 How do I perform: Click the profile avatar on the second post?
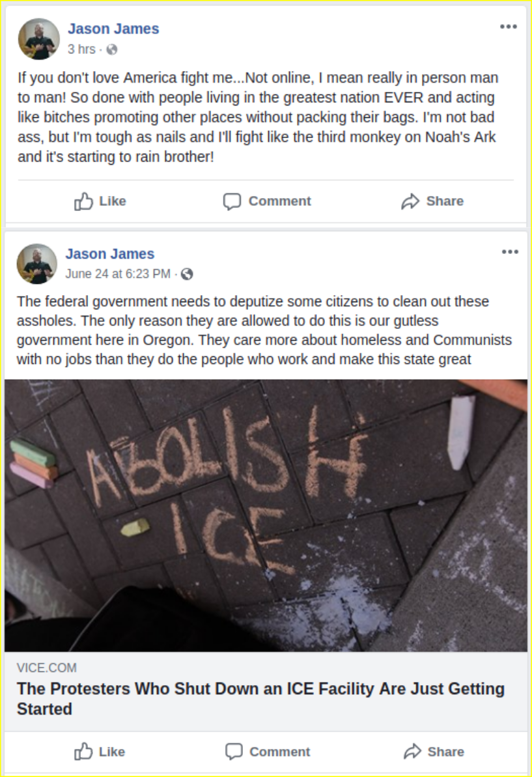tap(37, 264)
